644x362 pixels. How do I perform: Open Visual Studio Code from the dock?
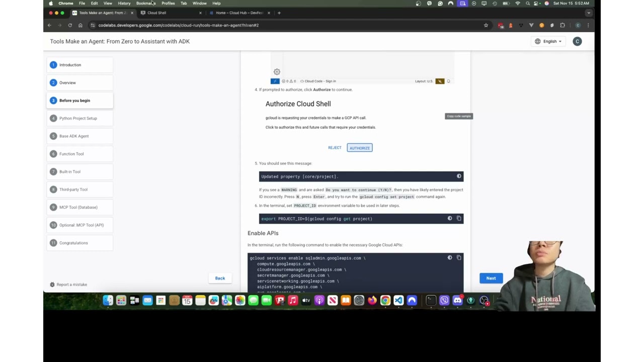click(x=398, y=301)
